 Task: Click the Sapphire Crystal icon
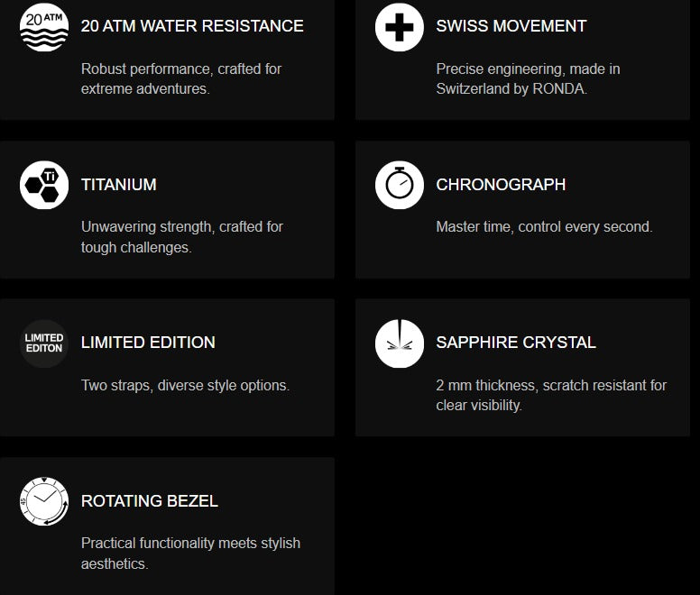(x=399, y=343)
